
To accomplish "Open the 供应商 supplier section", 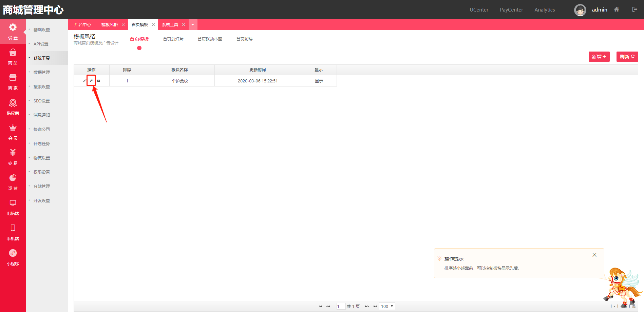I will click(x=13, y=103).
